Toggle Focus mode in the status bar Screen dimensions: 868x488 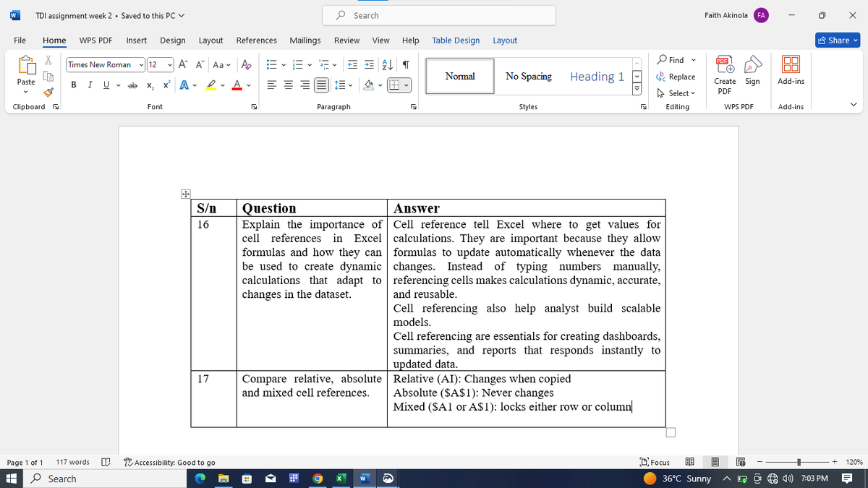[x=655, y=462]
